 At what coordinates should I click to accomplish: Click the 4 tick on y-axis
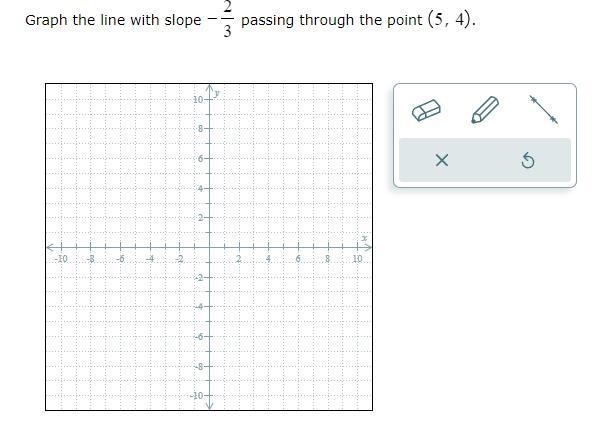(209, 188)
